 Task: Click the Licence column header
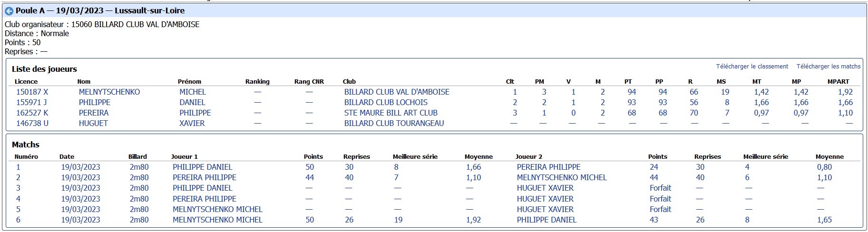click(x=26, y=82)
